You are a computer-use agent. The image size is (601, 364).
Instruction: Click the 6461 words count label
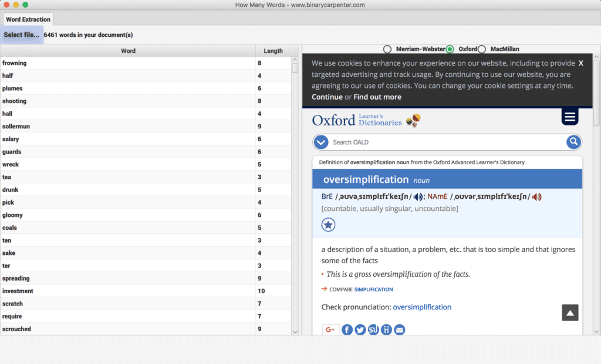coord(88,35)
